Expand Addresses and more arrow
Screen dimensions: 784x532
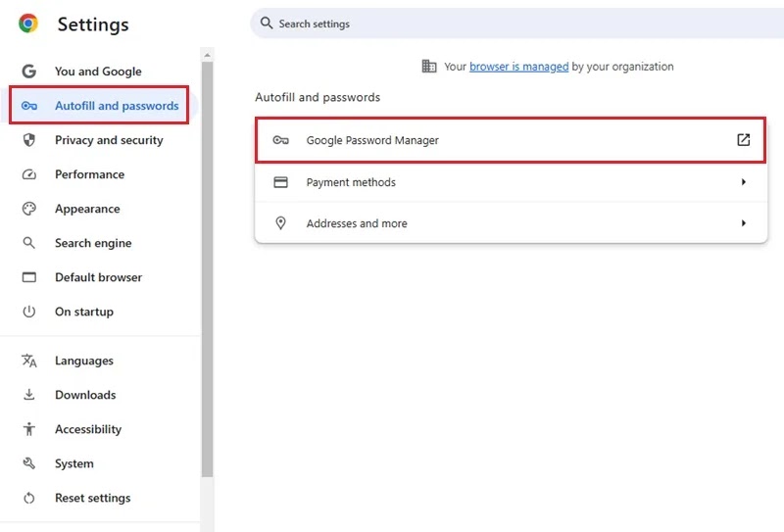pyautogui.click(x=744, y=223)
